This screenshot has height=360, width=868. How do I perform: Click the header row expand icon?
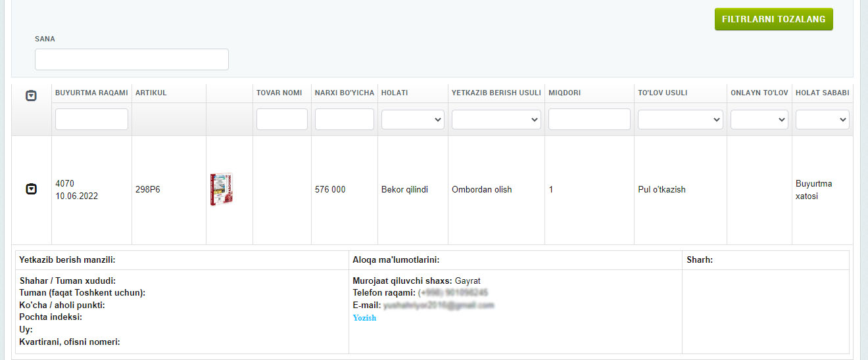click(31, 96)
